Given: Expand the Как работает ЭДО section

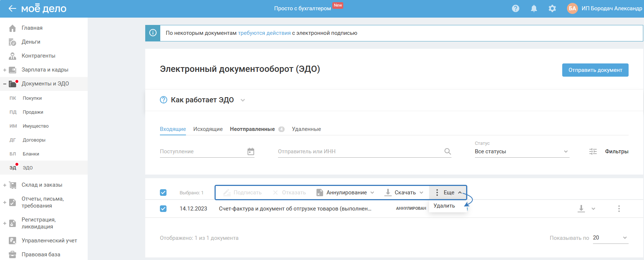Looking at the screenshot, I should pyautogui.click(x=243, y=100).
